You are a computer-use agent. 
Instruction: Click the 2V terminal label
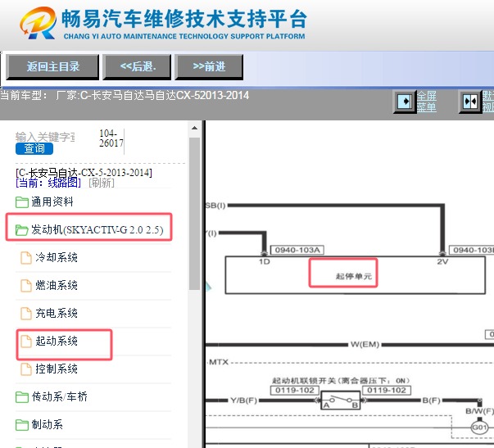(x=442, y=261)
